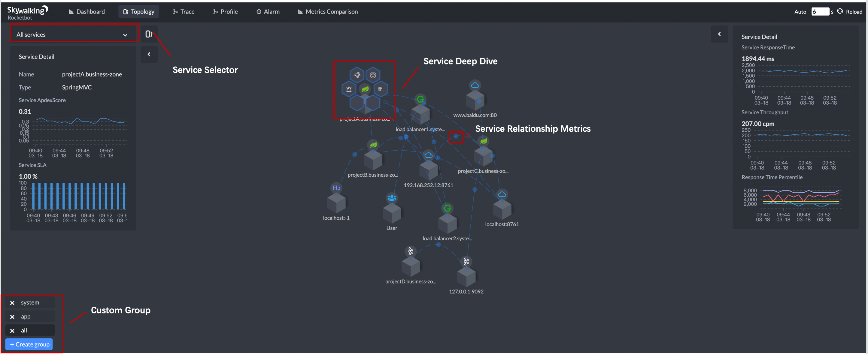Click the API endpoint hexagon icon

tap(381, 89)
